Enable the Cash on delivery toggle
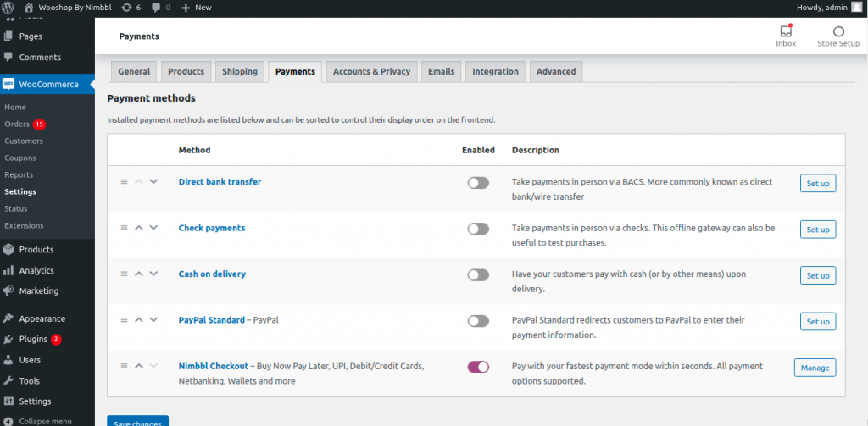The width and height of the screenshot is (868, 426). 478,275
